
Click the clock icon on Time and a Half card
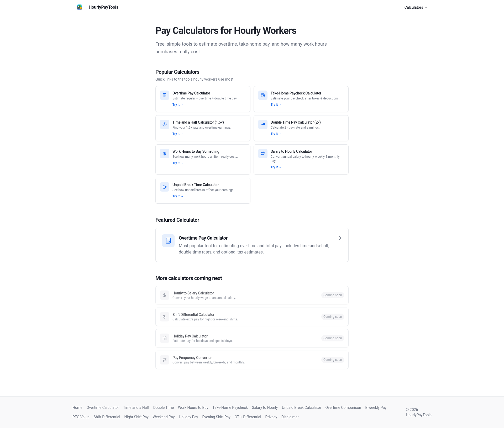(165, 124)
